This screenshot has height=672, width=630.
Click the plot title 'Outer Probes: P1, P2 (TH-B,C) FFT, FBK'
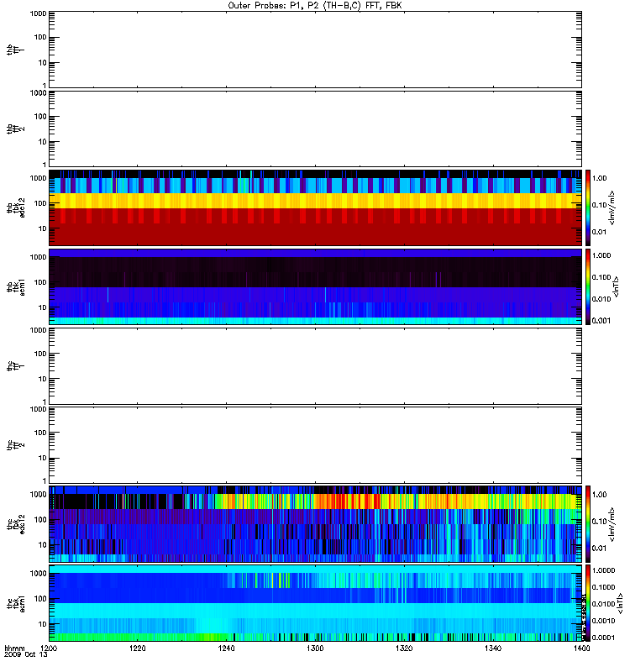pos(315,6)
